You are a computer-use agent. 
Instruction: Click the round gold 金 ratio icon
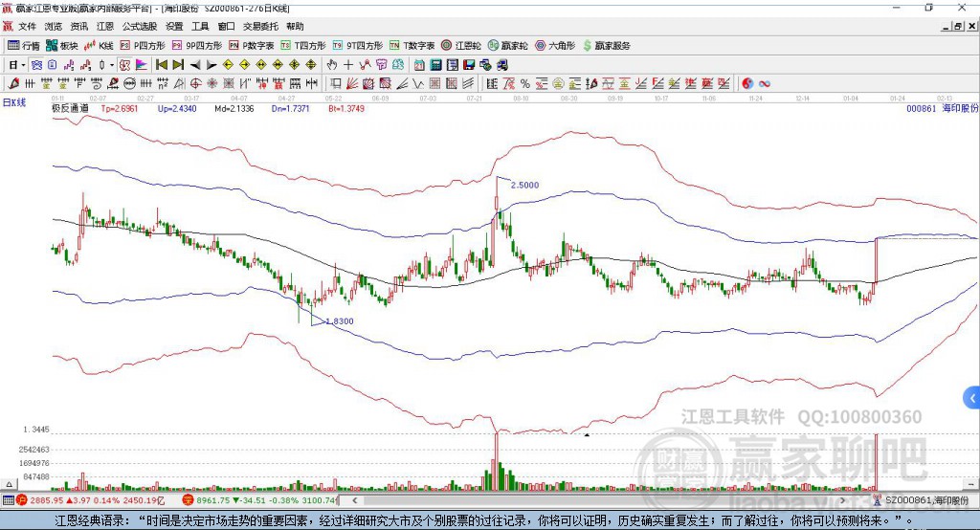point(558,84)
